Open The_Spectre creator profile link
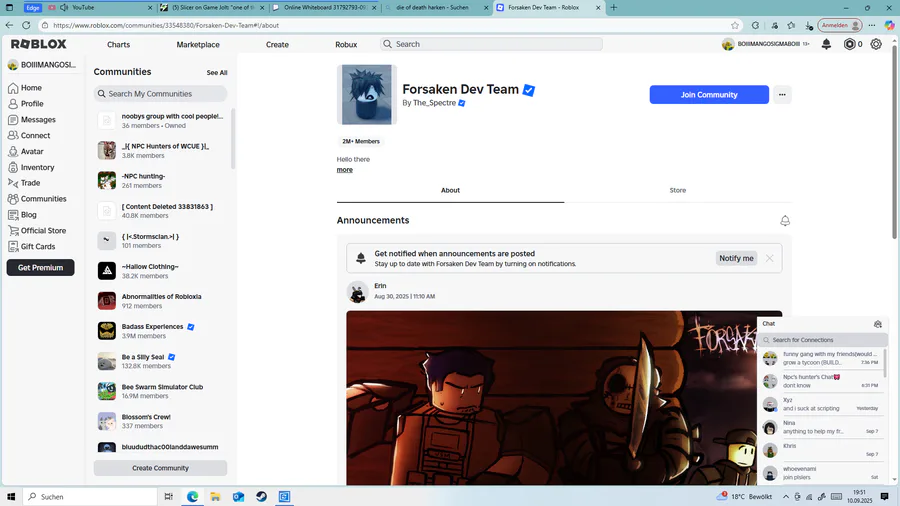Image resolution: width=900 pixels, height=506 pixels. (x=435, y=103)
